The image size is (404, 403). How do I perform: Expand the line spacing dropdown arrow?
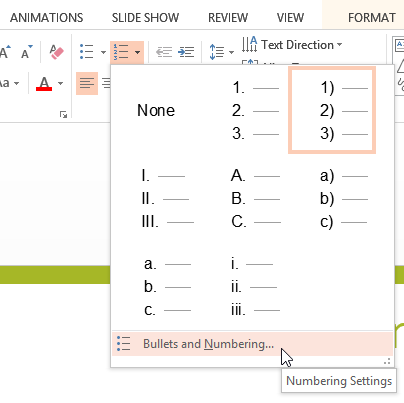click(231, 52)
